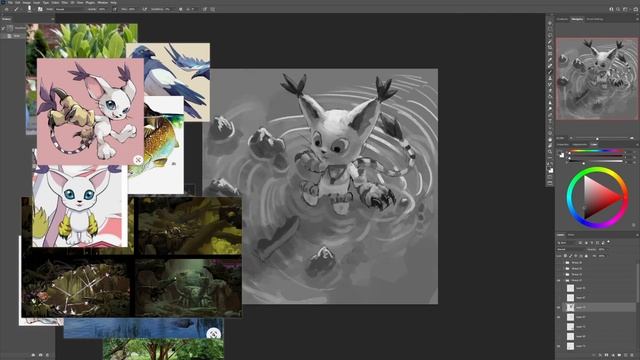Switch to the Color panel tab

594,144
